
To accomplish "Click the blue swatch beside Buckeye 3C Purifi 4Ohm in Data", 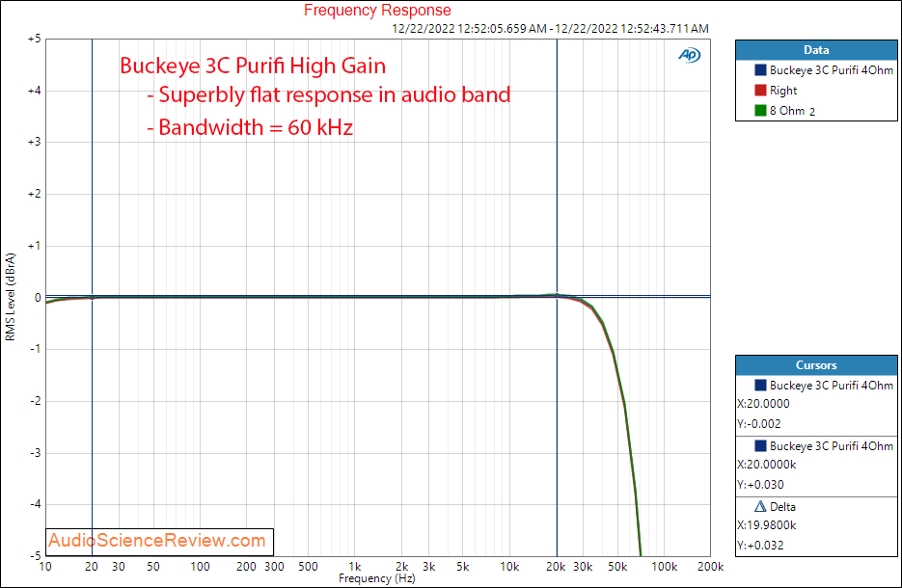I will coord(760,70).
